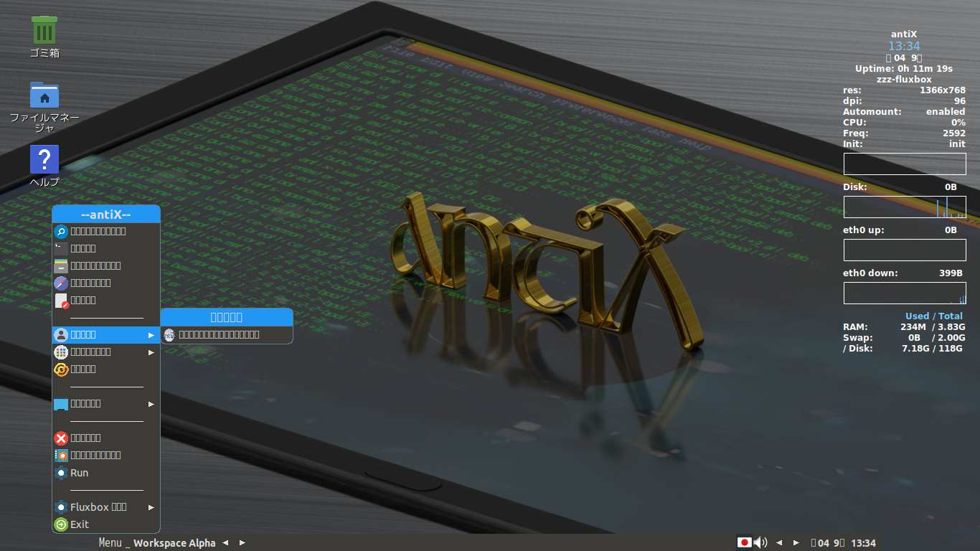Click the antiX logo icon in submenu
The image size is (980, 551).
click(169, 334)
